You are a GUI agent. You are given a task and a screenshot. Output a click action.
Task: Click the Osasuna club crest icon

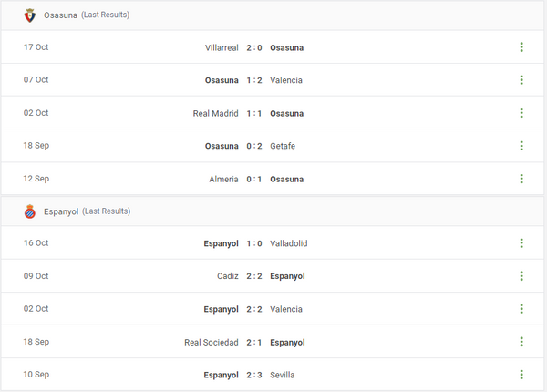point(30,15)
